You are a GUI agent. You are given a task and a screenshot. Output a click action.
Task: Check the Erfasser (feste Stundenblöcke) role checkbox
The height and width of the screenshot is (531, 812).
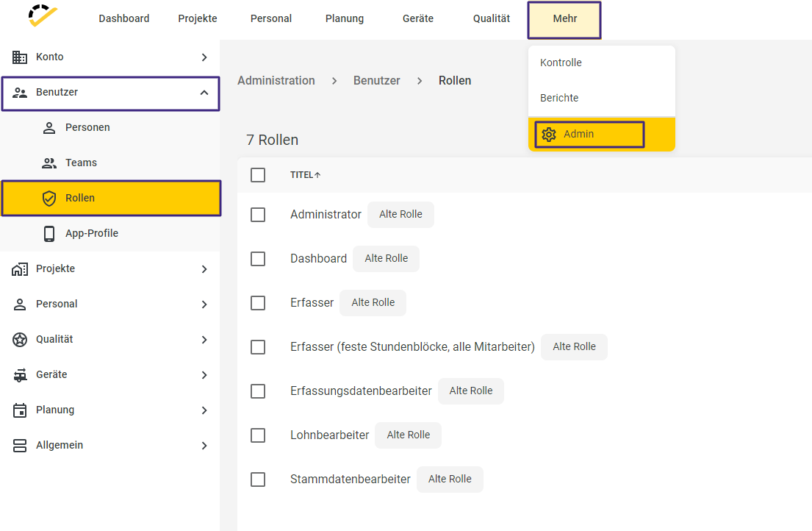(x=258, y=346)
